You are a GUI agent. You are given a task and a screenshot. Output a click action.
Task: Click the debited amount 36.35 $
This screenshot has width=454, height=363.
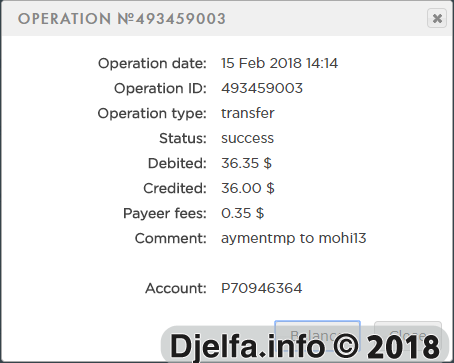(x=246, y=163)
